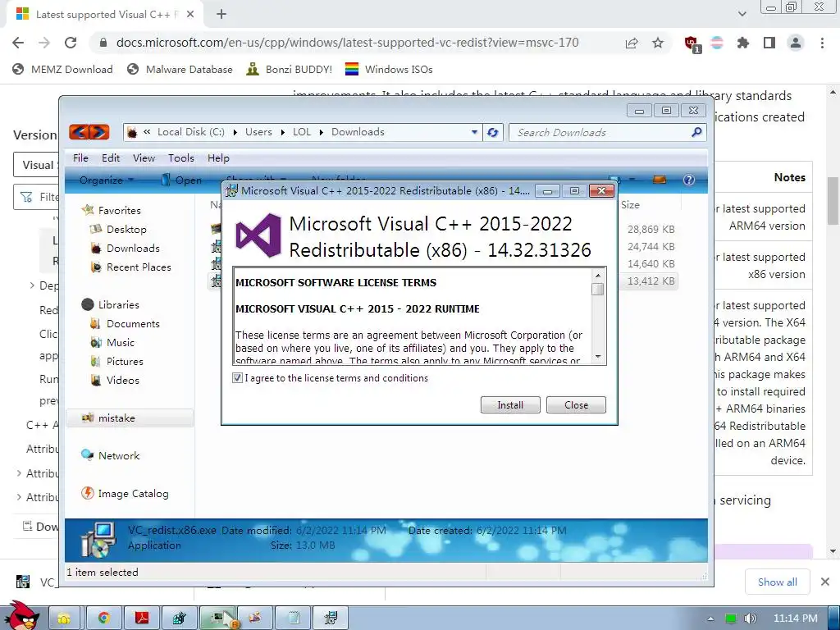Bookmark this page with the star icon
The width and height of the screenshot is (840, 630).
coord(658,43)
